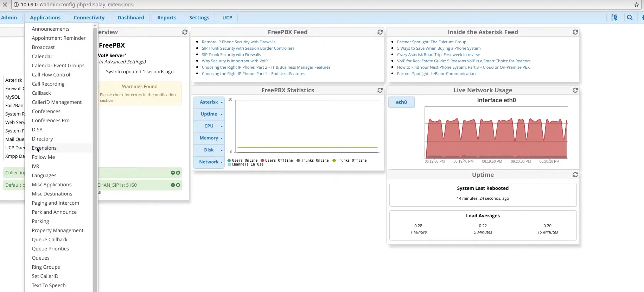Open the Network statistics dropdown
The image size is (644, 292).
209,162
